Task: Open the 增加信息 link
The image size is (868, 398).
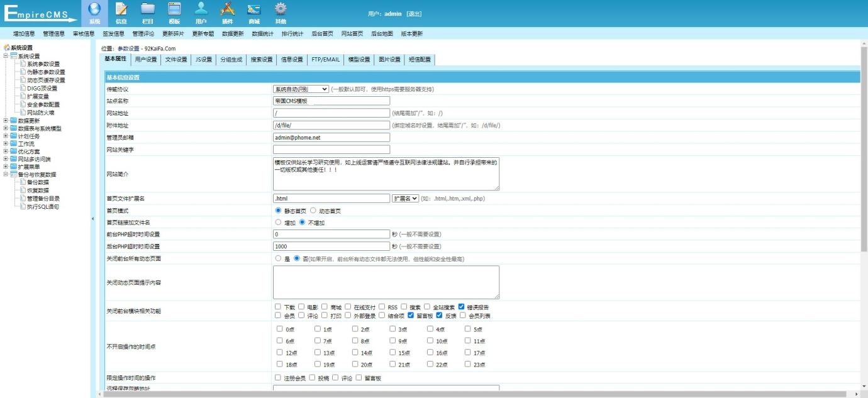Action: coord(24,33)
